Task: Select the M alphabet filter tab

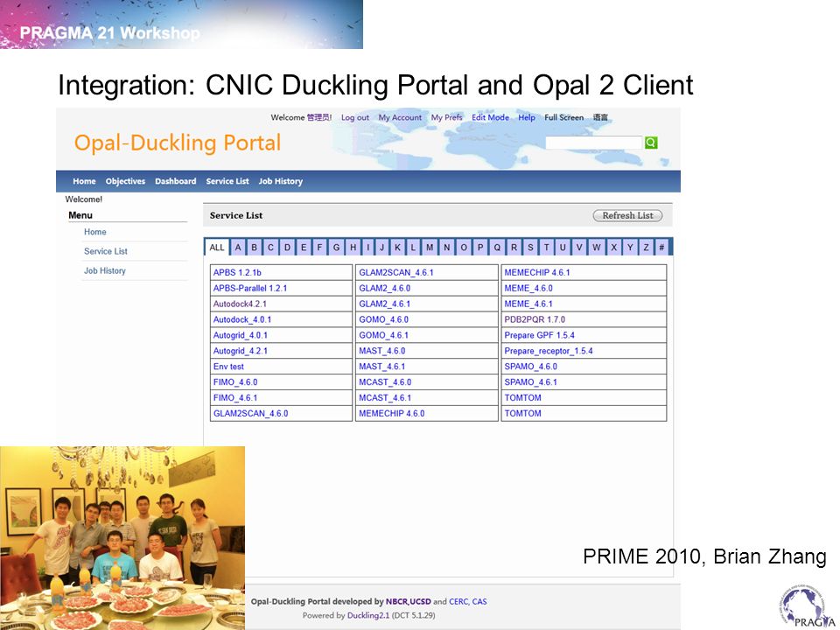Action: 430,247
